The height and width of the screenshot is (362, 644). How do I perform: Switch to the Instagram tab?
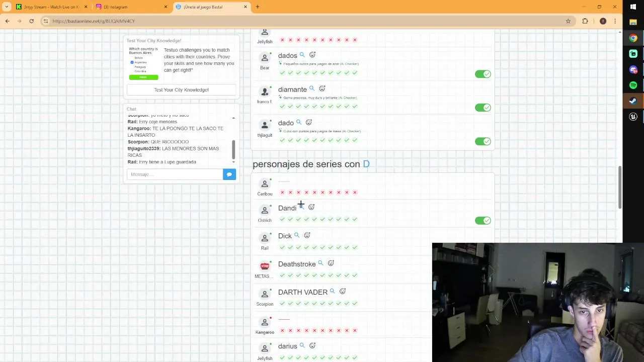point(132,7)
